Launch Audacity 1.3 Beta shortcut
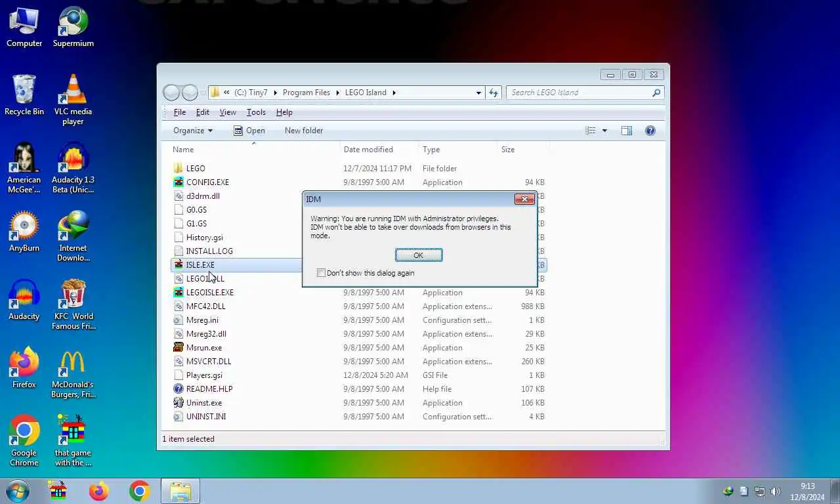This screenshot has height=504, width=840. coord(73,168)
